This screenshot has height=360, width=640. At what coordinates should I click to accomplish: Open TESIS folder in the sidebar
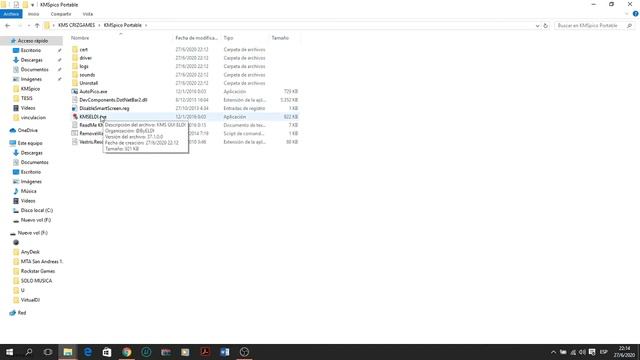click(x=27, y=98)
